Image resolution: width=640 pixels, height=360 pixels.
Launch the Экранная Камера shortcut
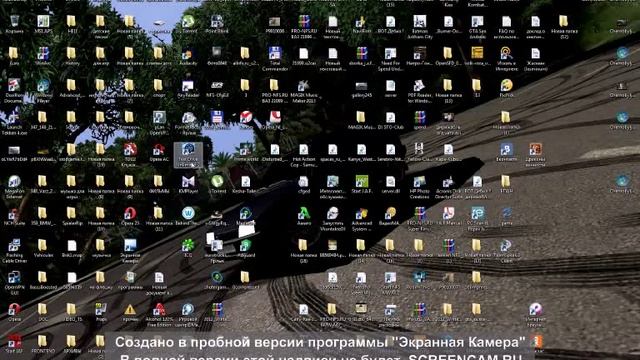pos(130,251)
